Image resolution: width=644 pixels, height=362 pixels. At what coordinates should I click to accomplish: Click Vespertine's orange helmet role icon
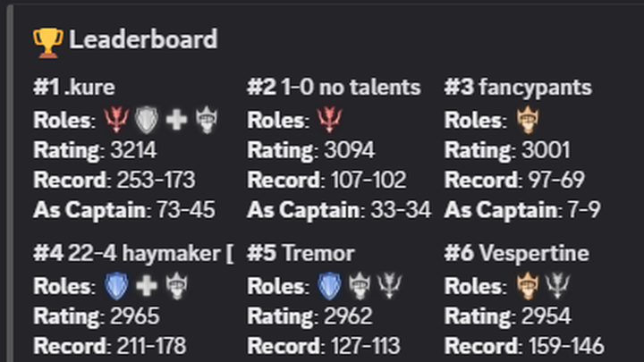coord(528,286)
